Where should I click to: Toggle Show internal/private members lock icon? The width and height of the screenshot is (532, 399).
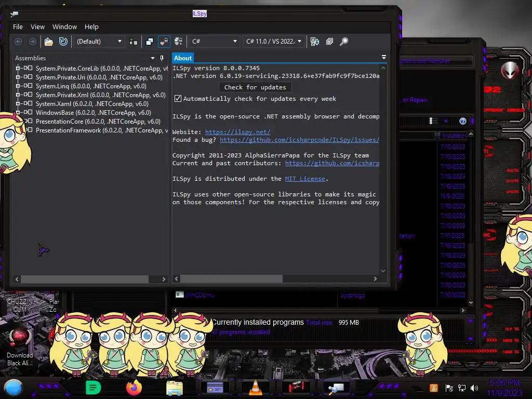[x=164, y=42]
